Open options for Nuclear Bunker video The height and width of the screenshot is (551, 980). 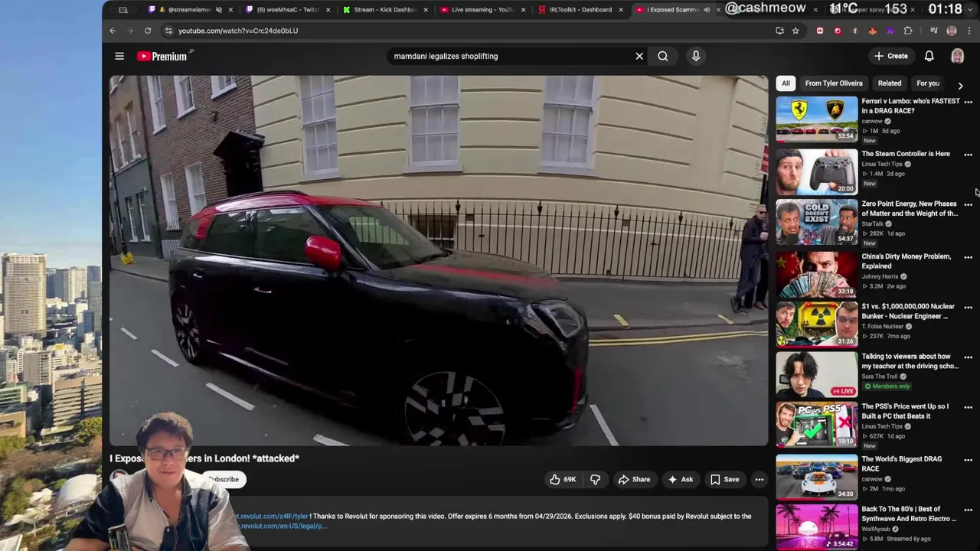pyautogui.click(x=968, y=308)
